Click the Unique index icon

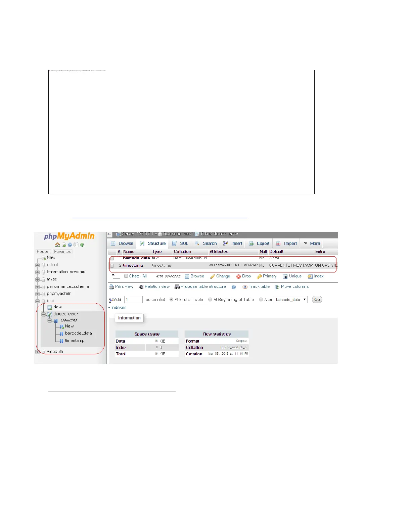pos(285,276)
